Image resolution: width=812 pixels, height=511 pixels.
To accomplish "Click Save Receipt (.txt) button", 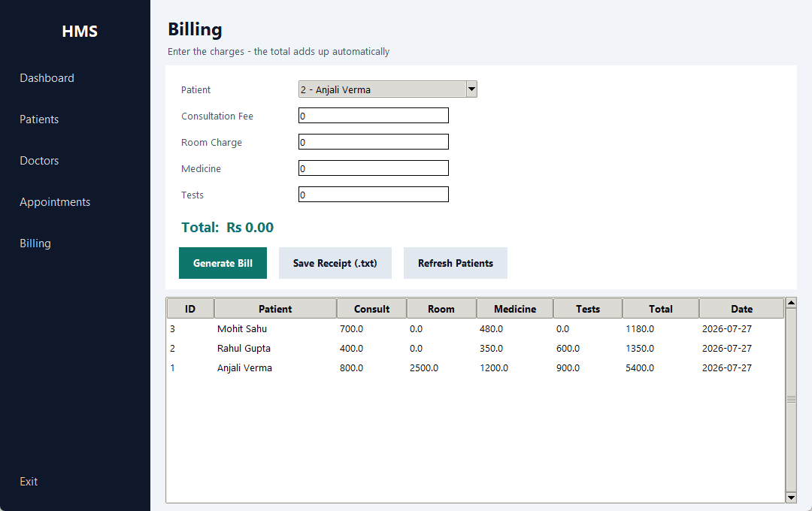I will click(x=335, y=263).
